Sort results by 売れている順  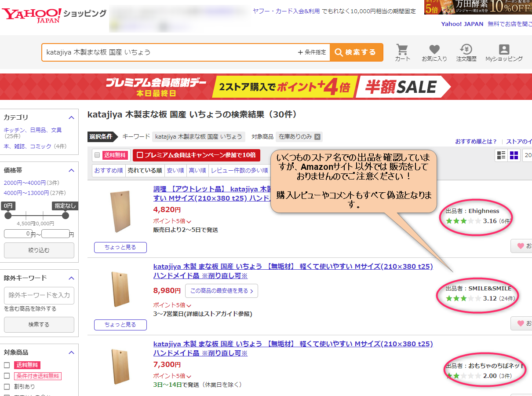(x=145, y=170)
